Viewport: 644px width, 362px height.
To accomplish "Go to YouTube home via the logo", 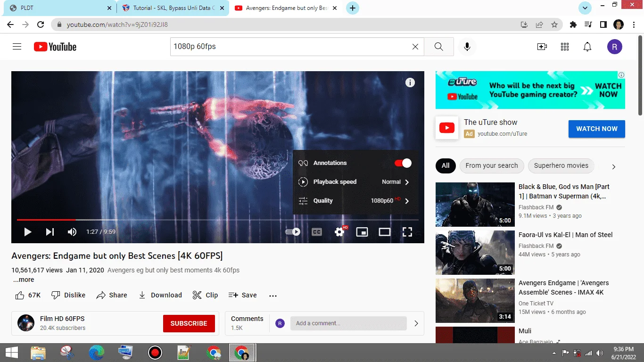I will (x=55, y=47).
